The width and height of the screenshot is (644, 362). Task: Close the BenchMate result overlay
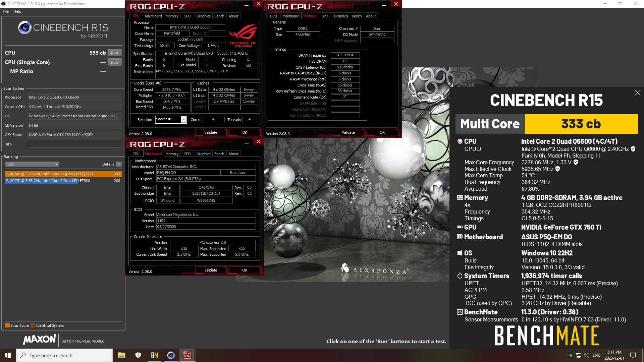point(638,93)
